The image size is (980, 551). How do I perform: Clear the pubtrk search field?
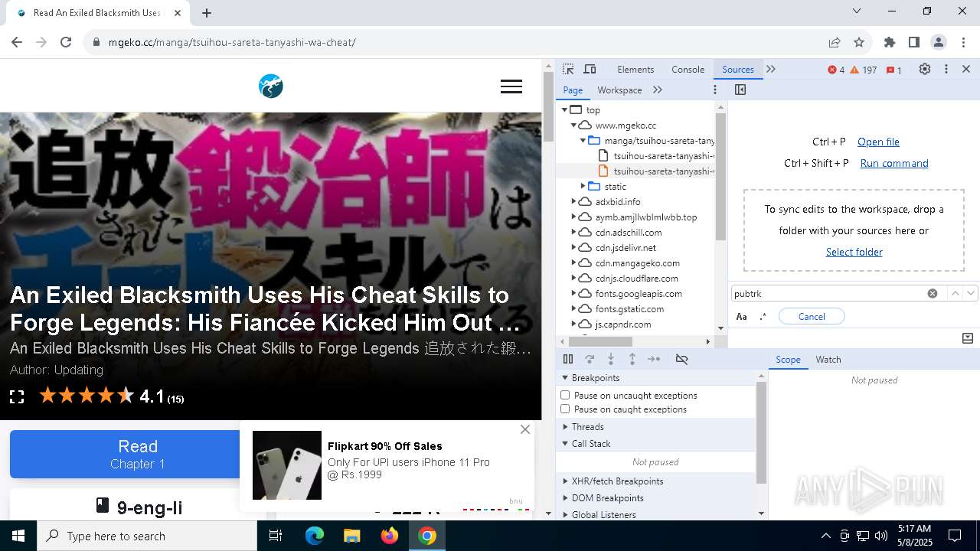tap(933, 293)
